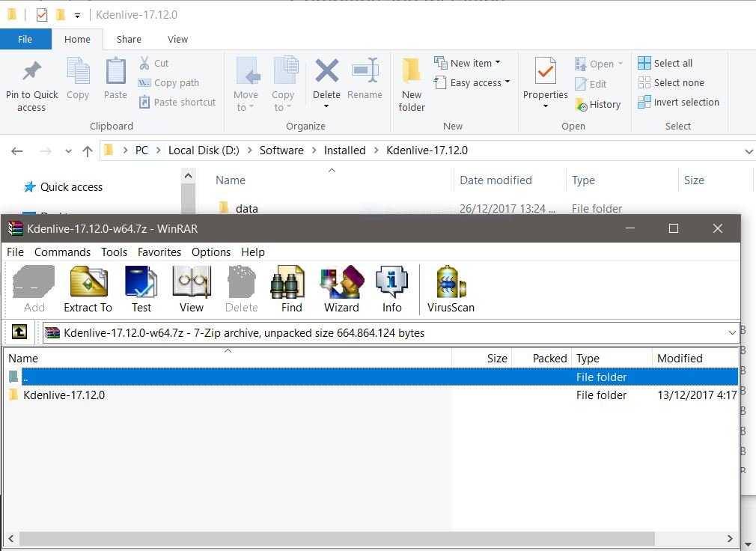Click Rename in Explorer ribbon
This screenshot has height=551, width=756.
[x=365, y=79]
